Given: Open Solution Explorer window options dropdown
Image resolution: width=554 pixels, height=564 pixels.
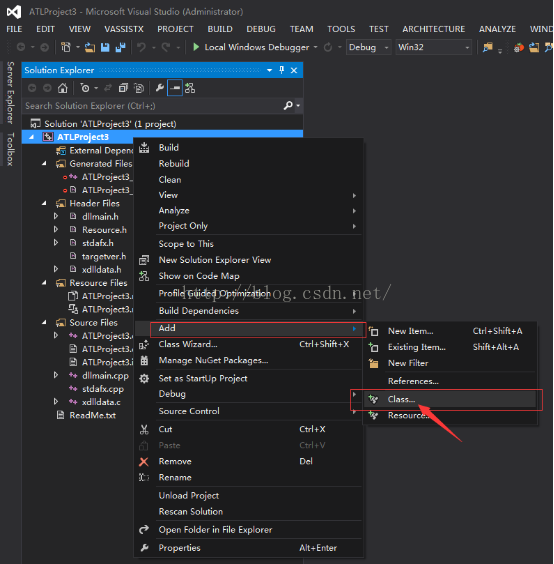Looking at the screenshot, I should coord(269,70).
